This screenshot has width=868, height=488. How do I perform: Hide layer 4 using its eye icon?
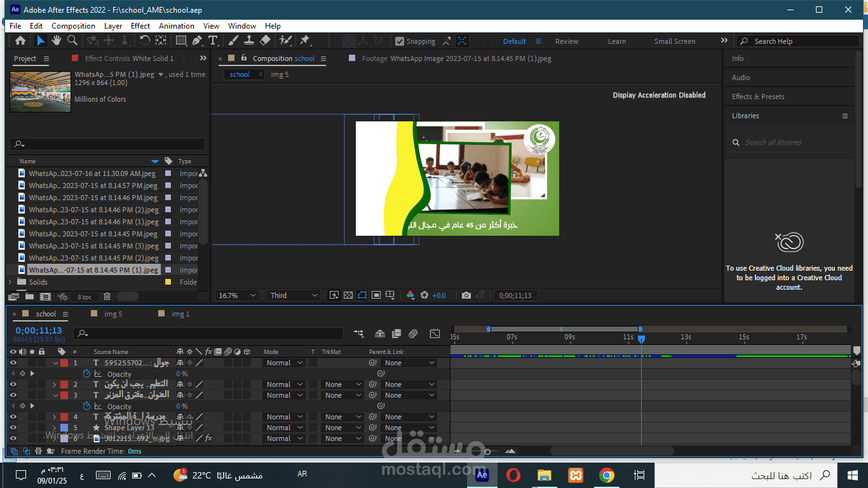coord(13,417)
